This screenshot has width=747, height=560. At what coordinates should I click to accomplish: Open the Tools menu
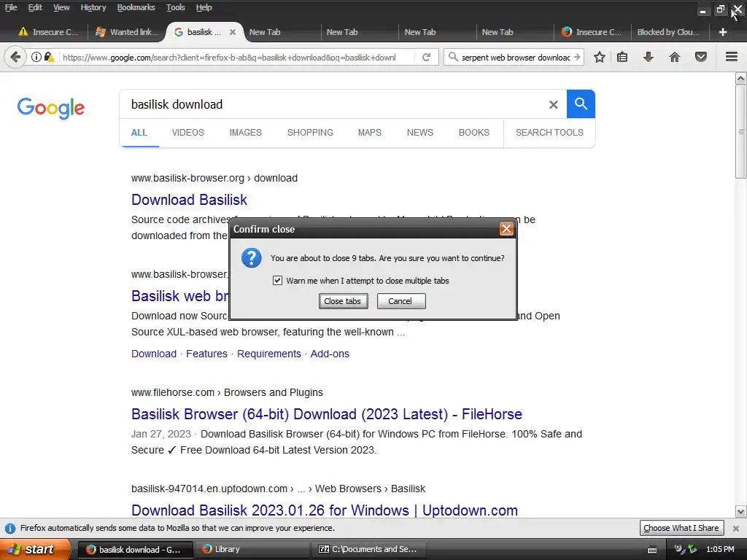(175, 7)
